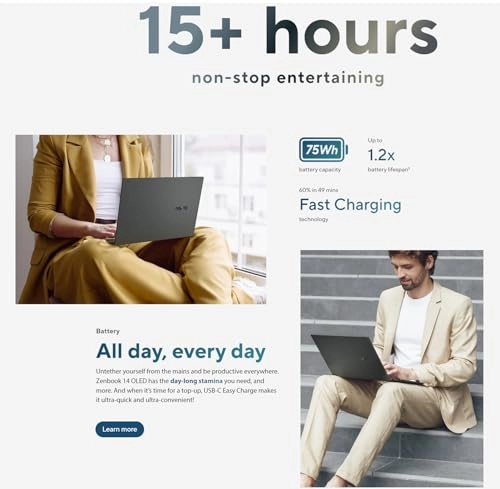Click the 'Fast Charging' heading
Viewport: 500px width, 489px height.
(x=350, y=205)
